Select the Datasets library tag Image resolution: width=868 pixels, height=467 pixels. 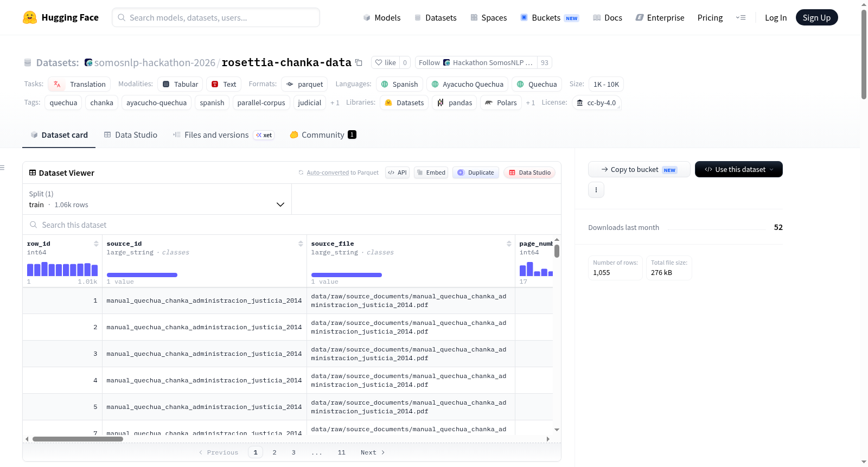click(404, 103)
